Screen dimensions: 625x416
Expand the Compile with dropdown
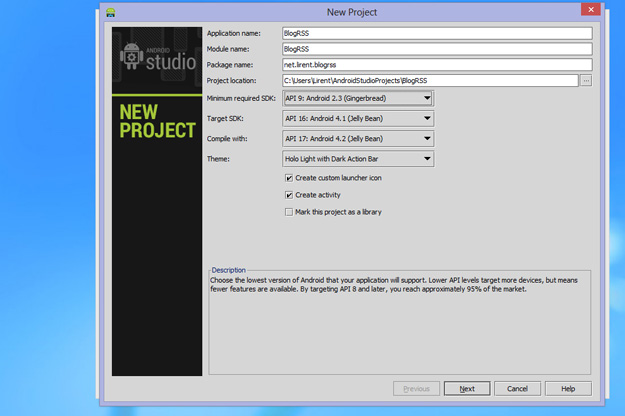point(358,139)
